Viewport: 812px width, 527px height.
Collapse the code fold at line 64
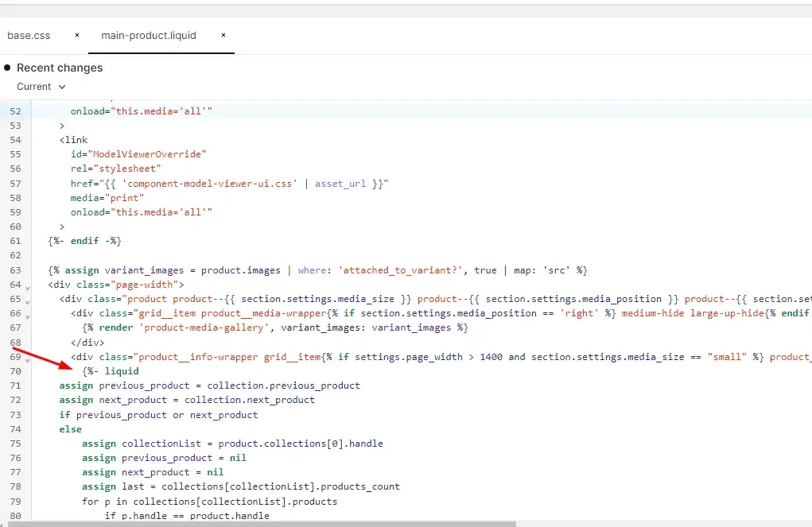pos(28,287)
